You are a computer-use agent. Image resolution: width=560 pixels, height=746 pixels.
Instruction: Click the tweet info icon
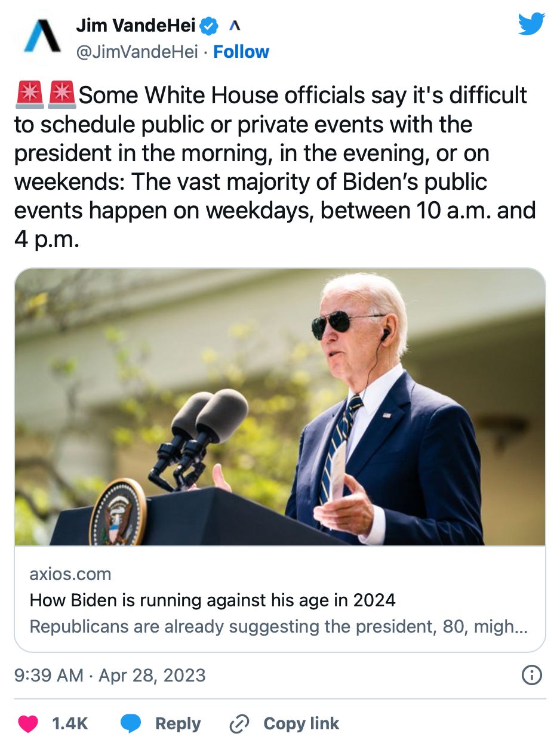coord(531,675)
